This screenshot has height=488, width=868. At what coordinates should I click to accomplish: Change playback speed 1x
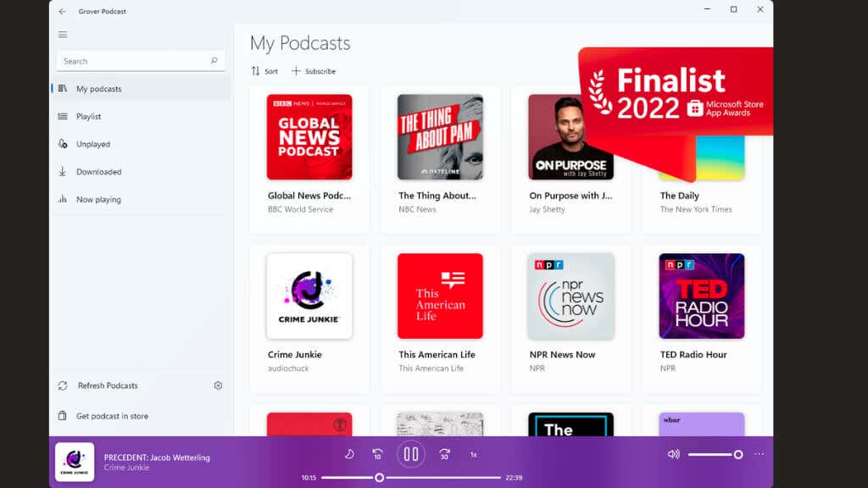click(x=474, y=455)
